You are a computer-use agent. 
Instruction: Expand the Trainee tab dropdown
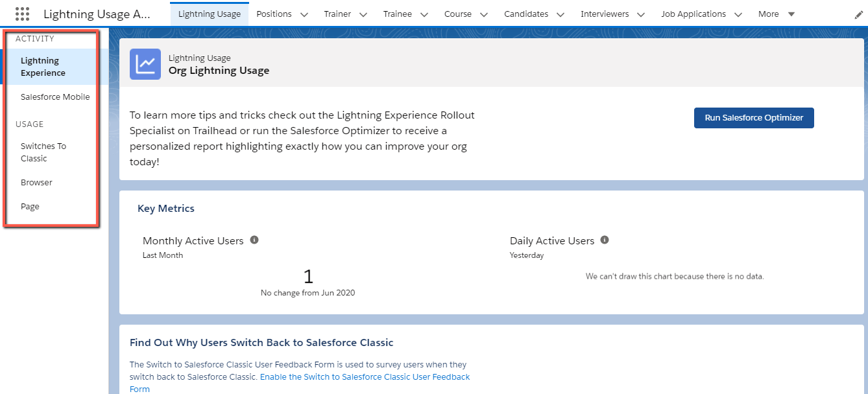click(x=424, y=14)
